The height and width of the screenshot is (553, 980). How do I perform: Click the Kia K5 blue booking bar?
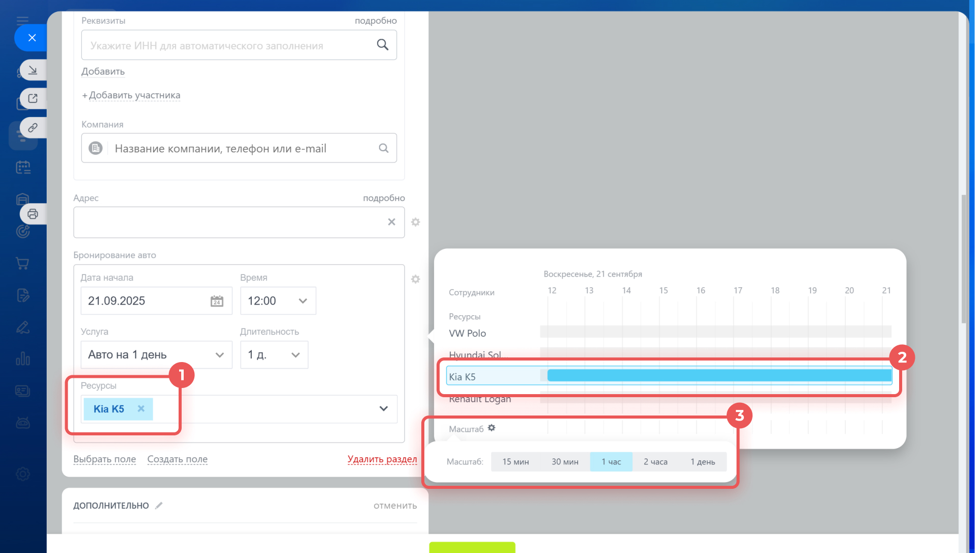[x=718, y=376]
